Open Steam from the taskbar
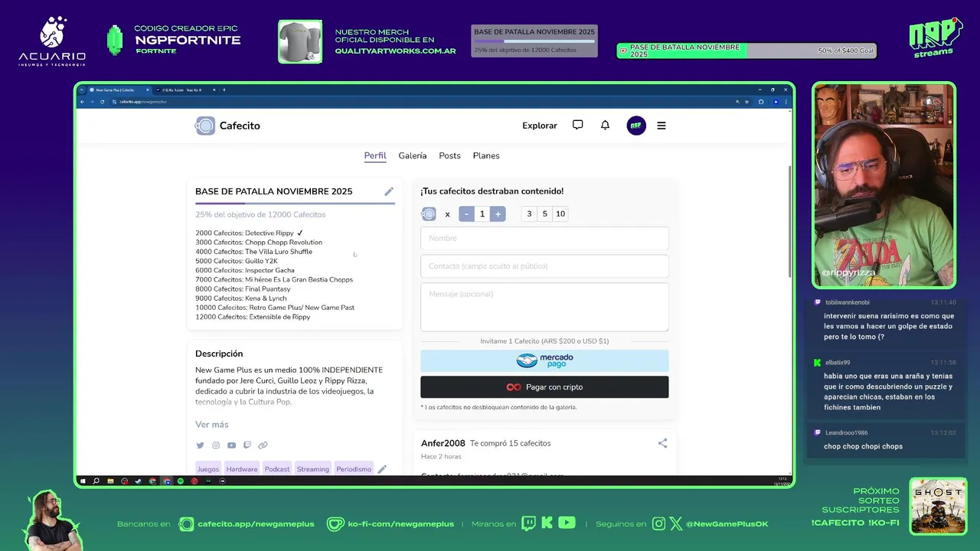This screenshot has width=980, height=551. (139, 481)
